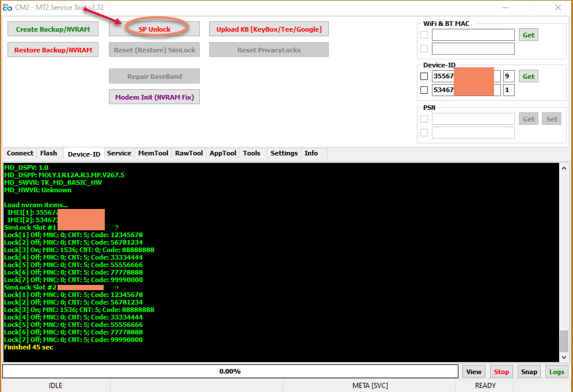Focus the second WiFi & BT MAC input field

473,48
